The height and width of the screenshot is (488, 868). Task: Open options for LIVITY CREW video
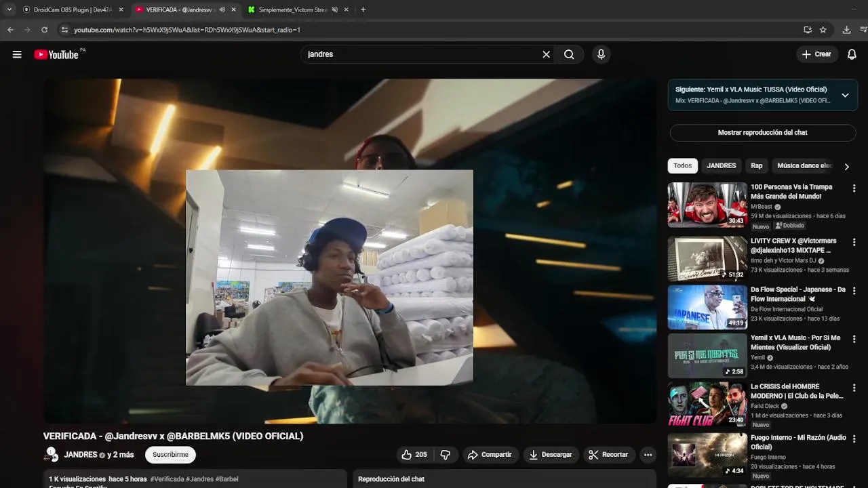click(854, 242)
